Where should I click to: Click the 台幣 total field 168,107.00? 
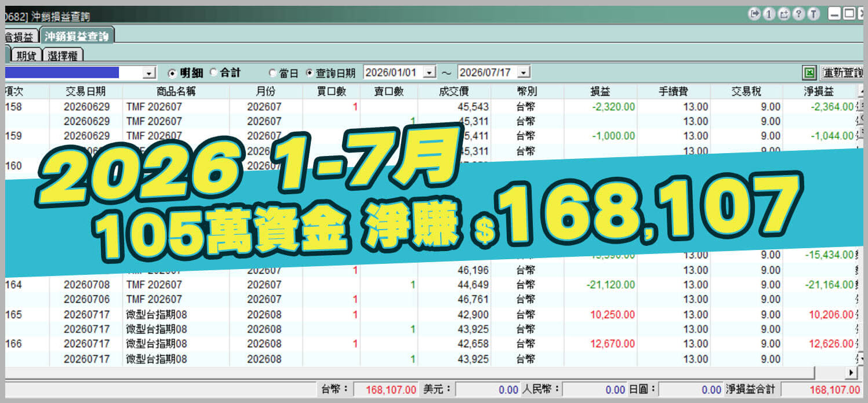pos(386,390)
